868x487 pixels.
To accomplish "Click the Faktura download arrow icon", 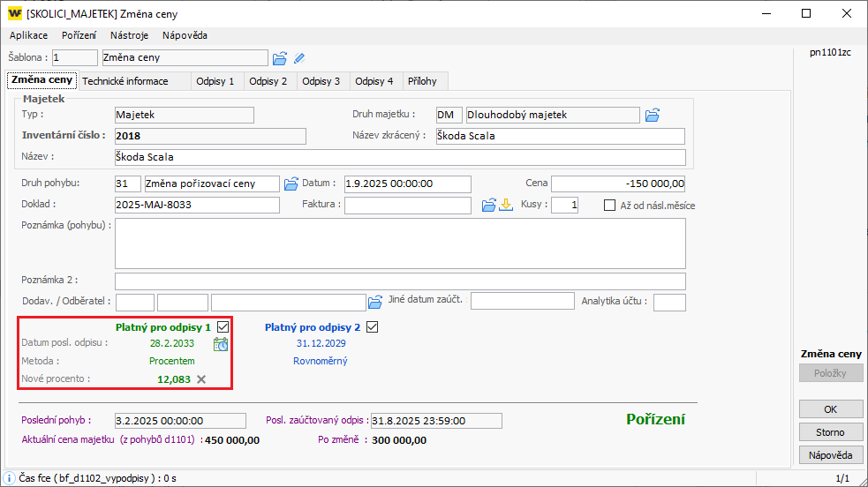I will tap(506, 206).
